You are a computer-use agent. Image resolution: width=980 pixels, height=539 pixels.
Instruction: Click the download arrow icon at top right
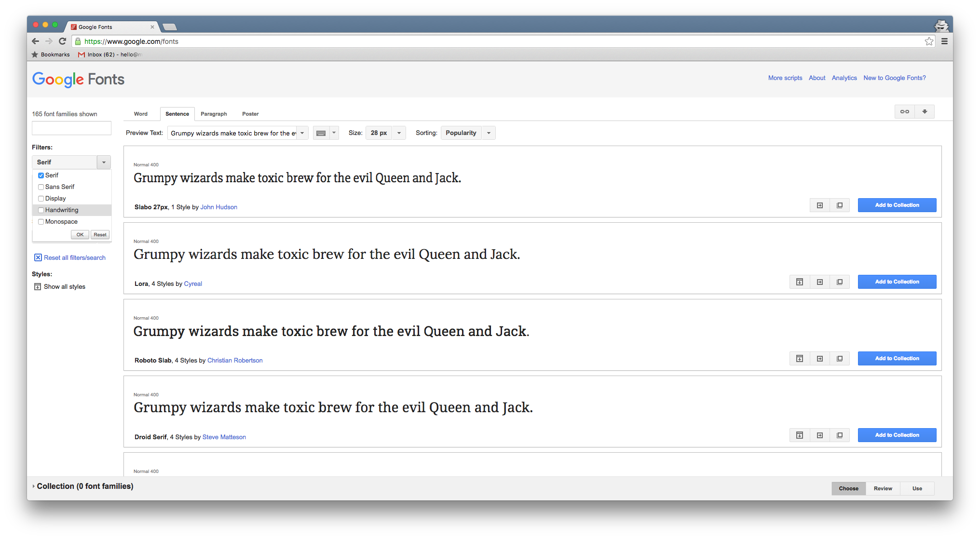coord(925,112)
